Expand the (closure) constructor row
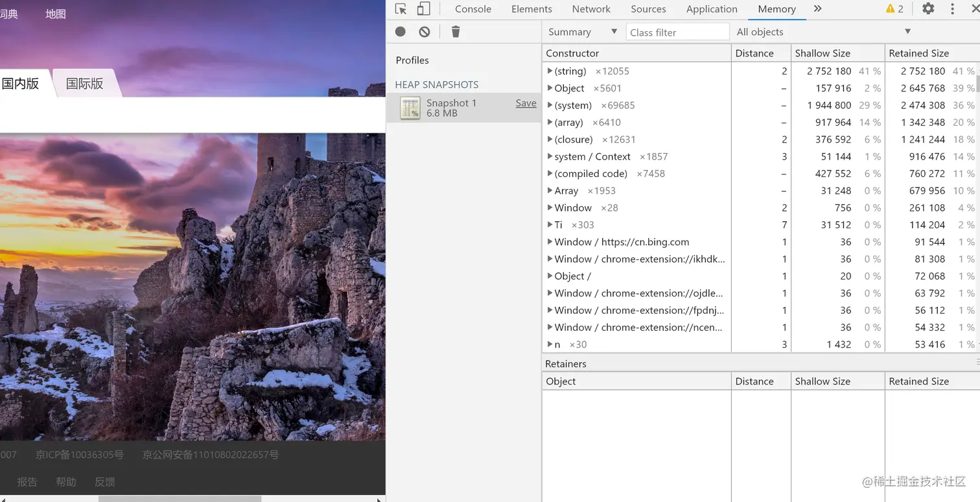Screen dimensions: 980x502 pyautogui.click(x=550, y=139)
